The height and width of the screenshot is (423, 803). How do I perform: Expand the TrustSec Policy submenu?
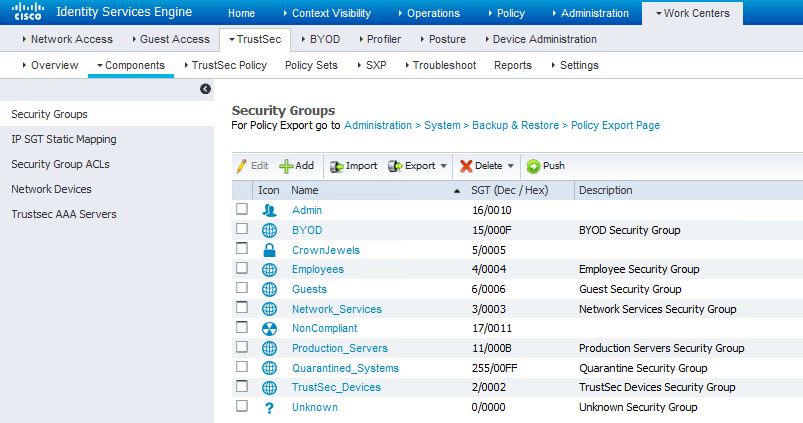226,65
